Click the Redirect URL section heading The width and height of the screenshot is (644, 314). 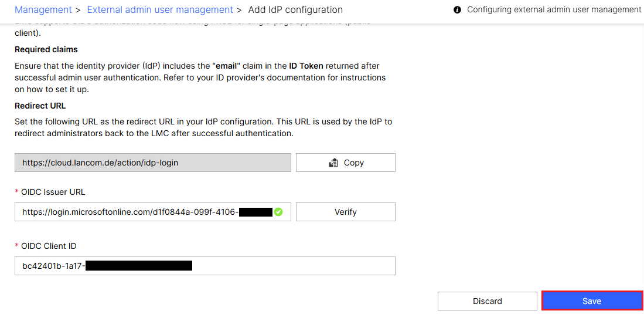tap(40, 106)
